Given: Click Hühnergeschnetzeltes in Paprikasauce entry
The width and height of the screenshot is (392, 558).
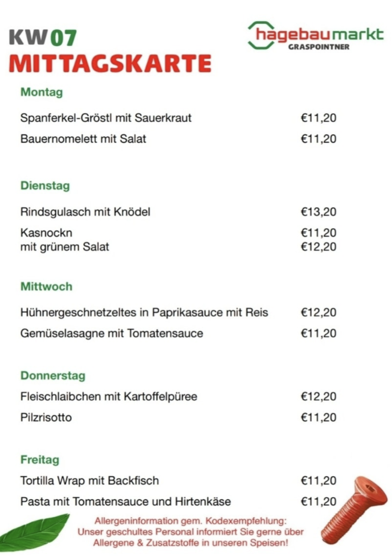Looking at the screenshot, I should [x=145, y=313].
